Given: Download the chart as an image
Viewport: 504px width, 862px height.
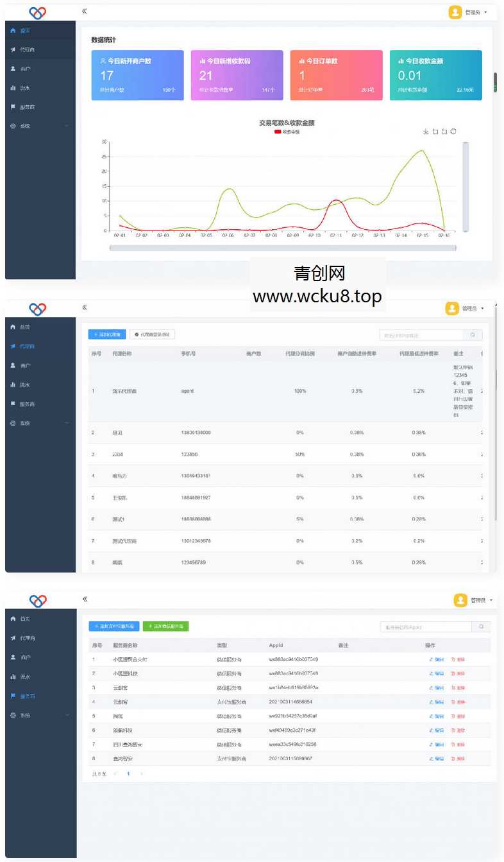Looking at the screenshot, I should (426, 132).
